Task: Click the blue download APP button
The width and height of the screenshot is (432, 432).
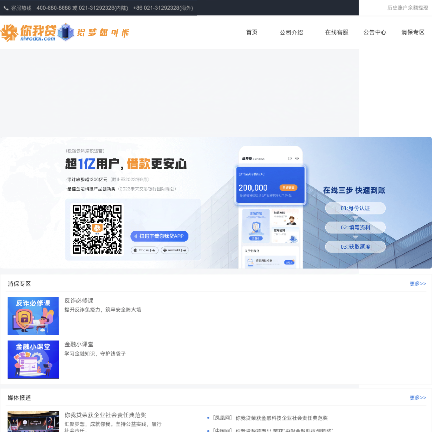Action: click(x=159, y=236)
